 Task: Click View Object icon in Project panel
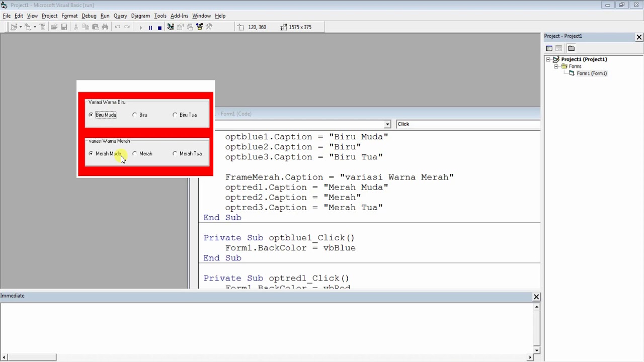[559, 48]
